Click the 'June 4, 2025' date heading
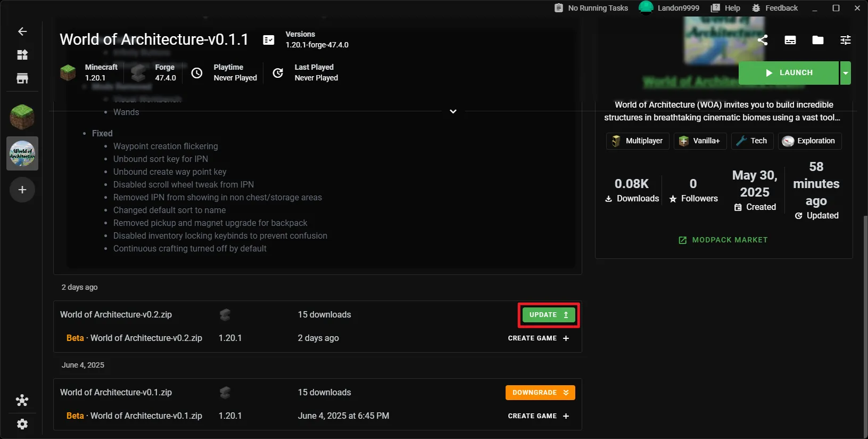 pyautogui.click(x=82, y=365)
